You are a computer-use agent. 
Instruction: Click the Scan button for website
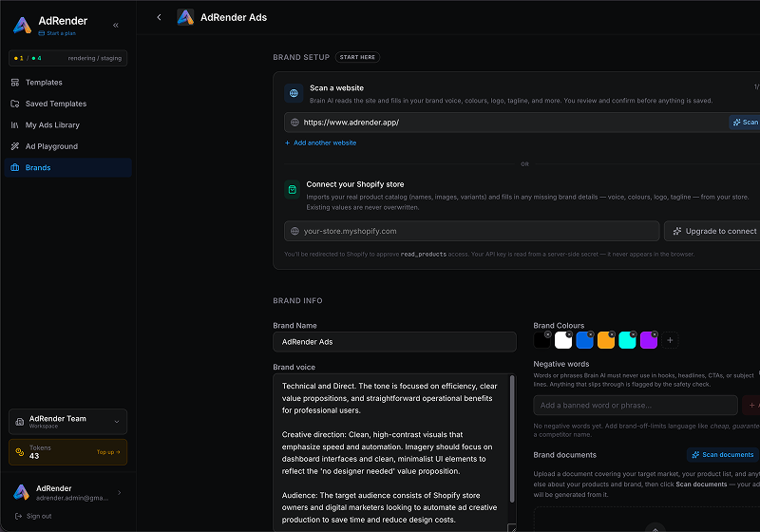click(x=745, y=123)
